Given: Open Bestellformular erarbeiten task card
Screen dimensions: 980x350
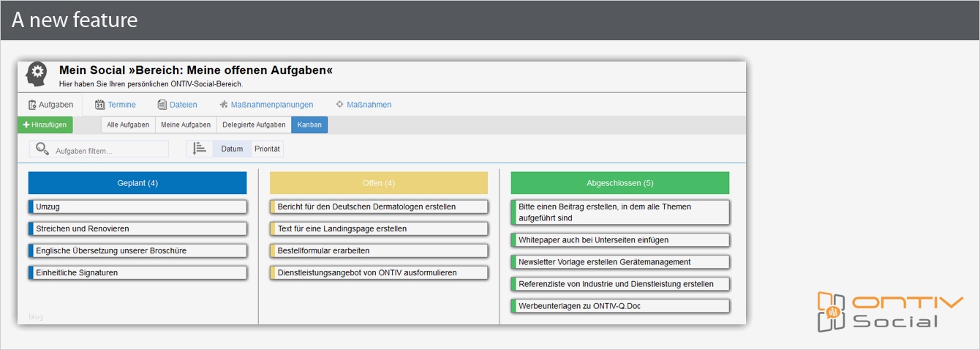Looking at the screenshot, I should [379, 250].
